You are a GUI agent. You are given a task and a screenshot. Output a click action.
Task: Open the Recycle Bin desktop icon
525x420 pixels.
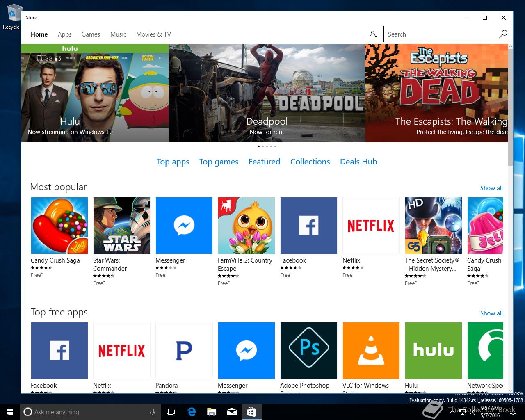11,17
